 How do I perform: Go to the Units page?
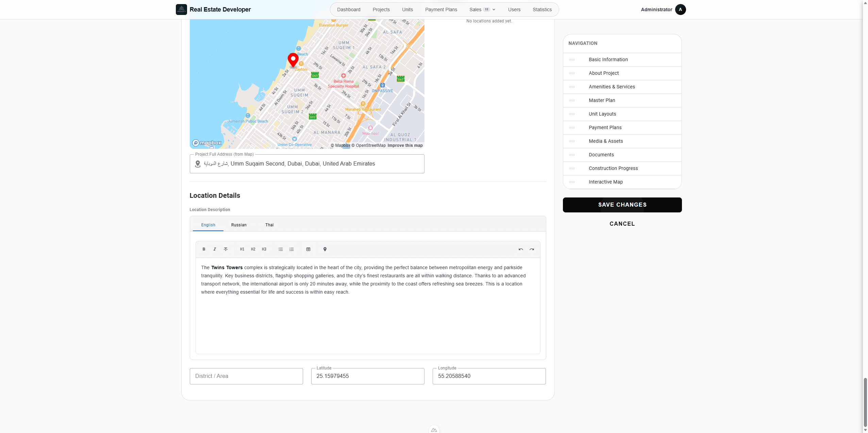[x=407, y=10]
